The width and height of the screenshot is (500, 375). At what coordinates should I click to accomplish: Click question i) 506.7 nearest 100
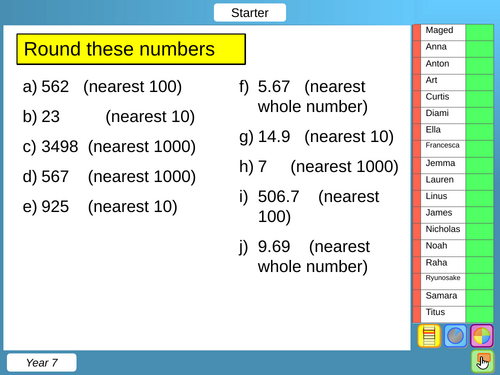309,207
